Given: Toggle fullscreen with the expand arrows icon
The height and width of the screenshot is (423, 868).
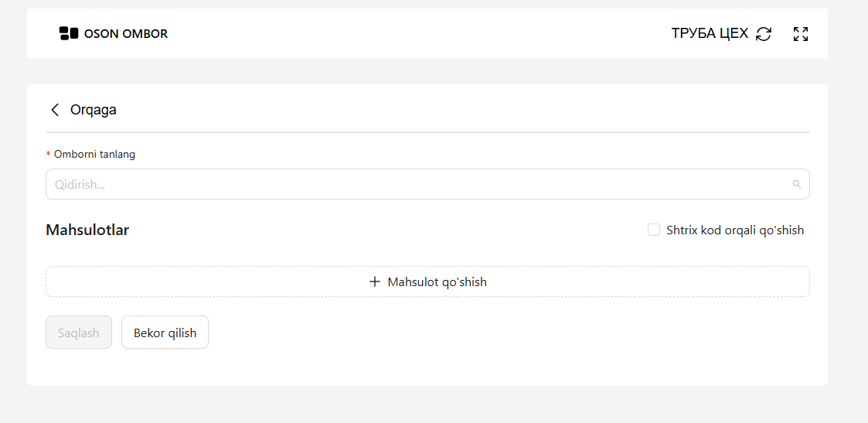Looking at the screenshot, I should click(x=801, y=34).
